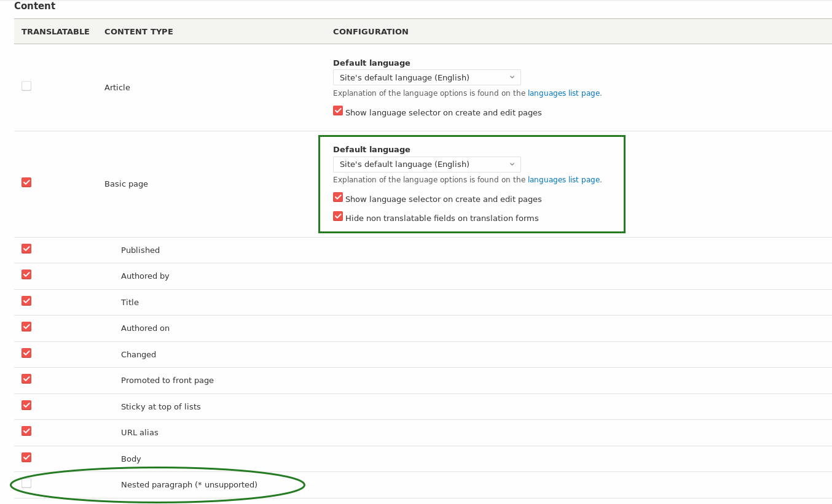832x504 pixels.
Task: Open the Article default language dropdown
Action: pos(426,77)
